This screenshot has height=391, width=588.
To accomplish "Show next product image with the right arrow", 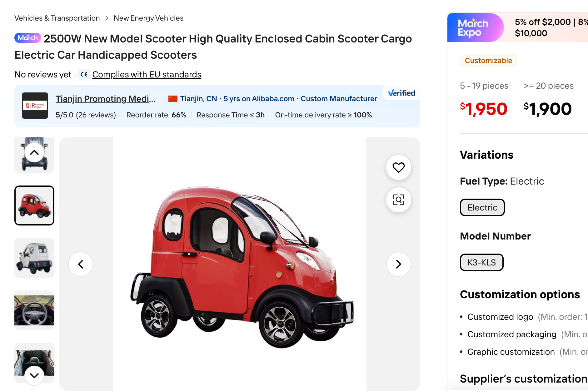I will 398,264.
